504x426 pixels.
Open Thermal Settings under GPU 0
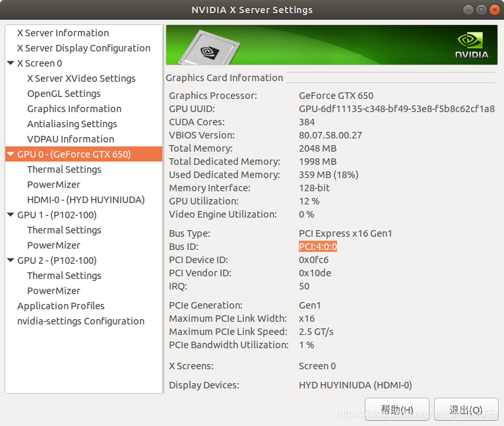click(x=64, y=169)
